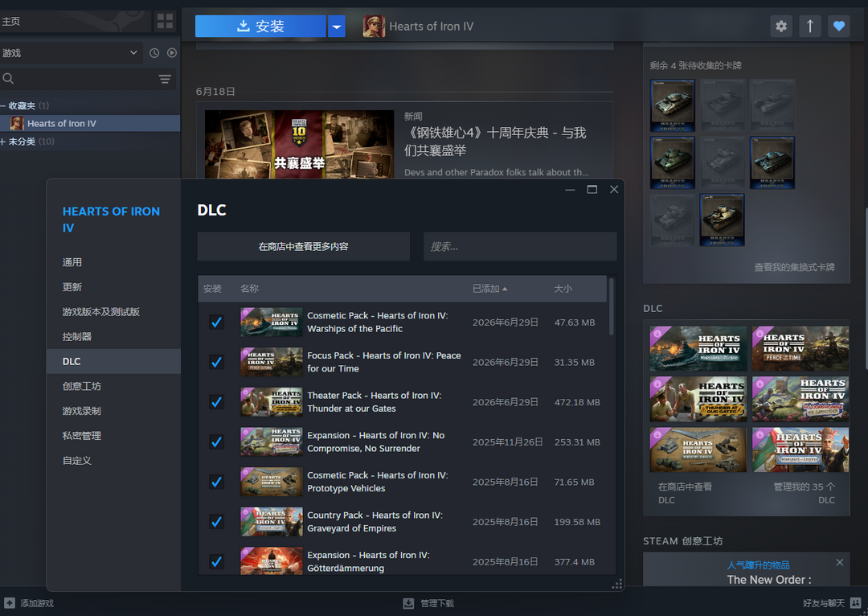Open 查看我的集换式卡牌 link
This screenshot has height=616, width=868.
click(794, 267)
